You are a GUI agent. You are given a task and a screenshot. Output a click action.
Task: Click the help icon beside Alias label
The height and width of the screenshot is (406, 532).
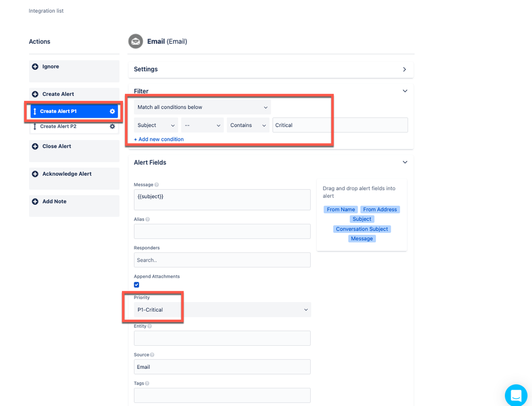click(148, 220)
